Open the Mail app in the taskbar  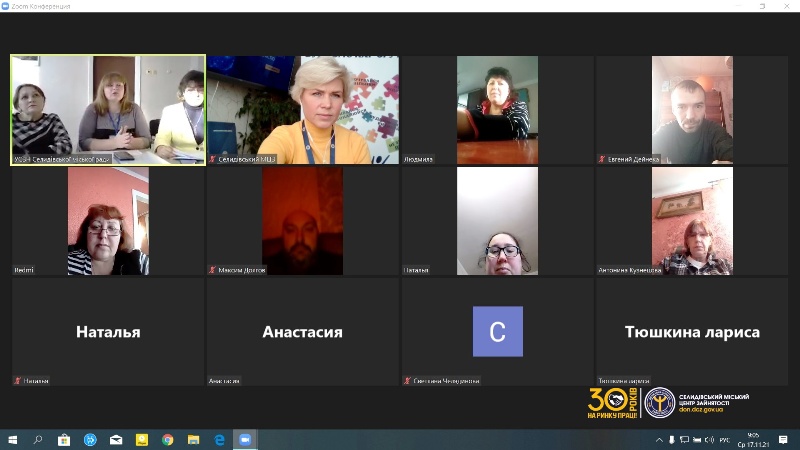(116, 440)
